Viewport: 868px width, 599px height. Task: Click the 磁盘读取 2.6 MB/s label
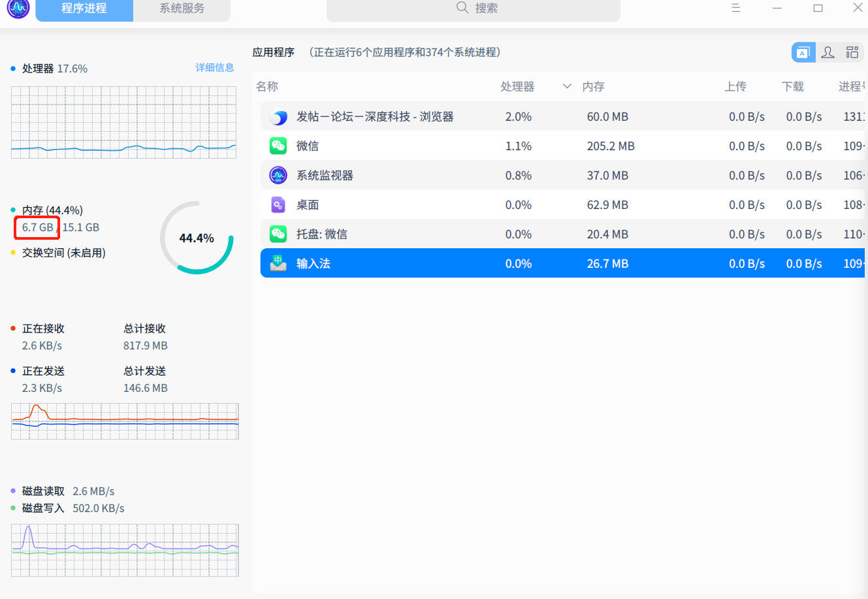69,491
